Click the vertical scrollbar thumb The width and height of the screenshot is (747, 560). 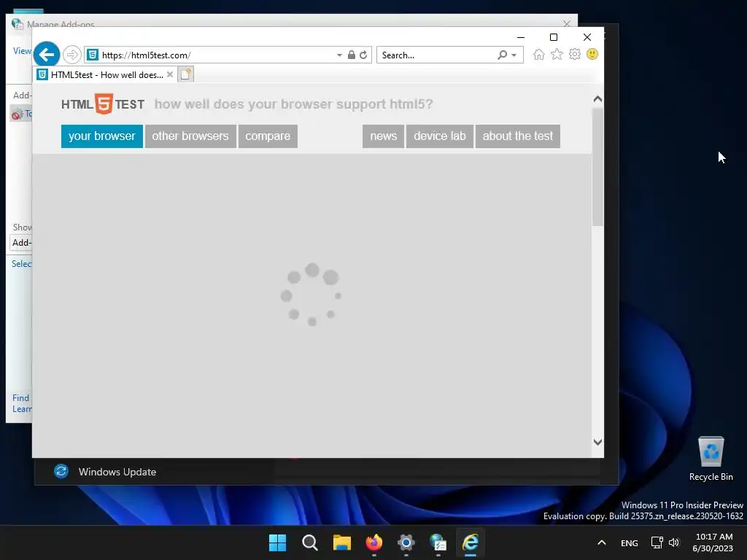click(x=597, y=167)
